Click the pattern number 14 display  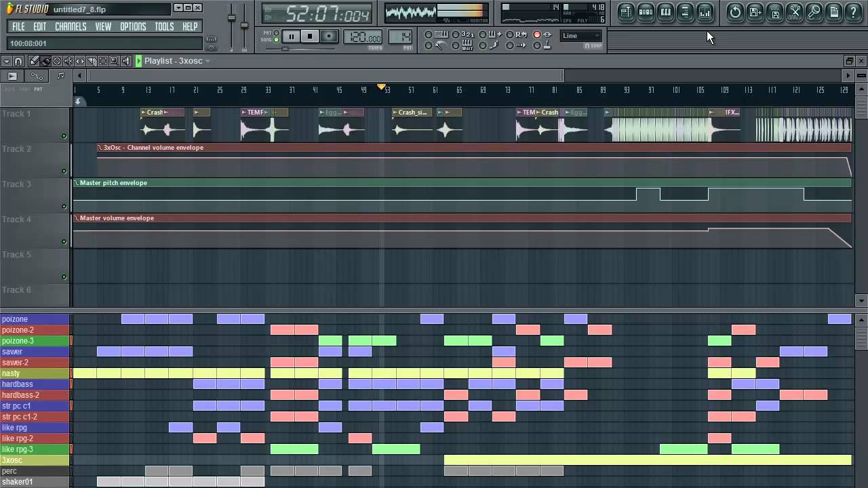(400, 37)
